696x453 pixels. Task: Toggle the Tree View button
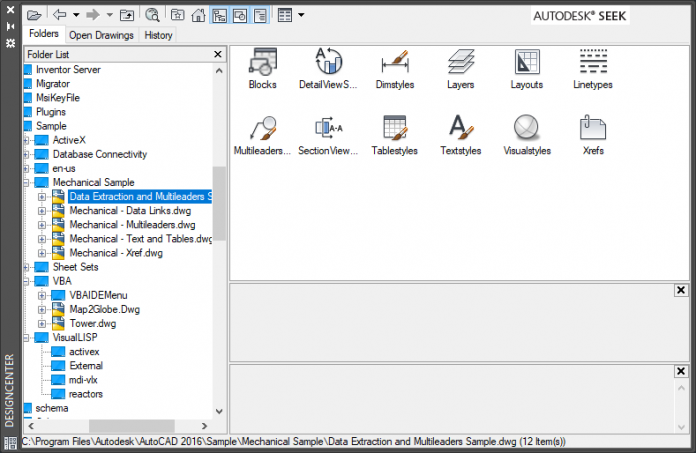219,16
